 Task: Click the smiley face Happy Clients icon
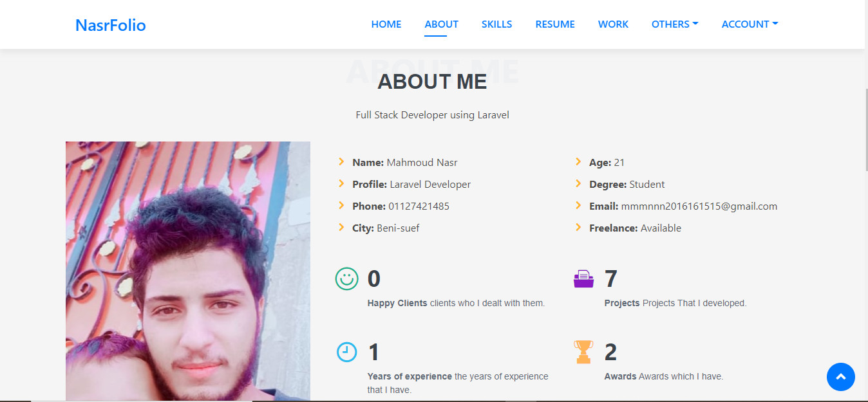tap(346, 279)
